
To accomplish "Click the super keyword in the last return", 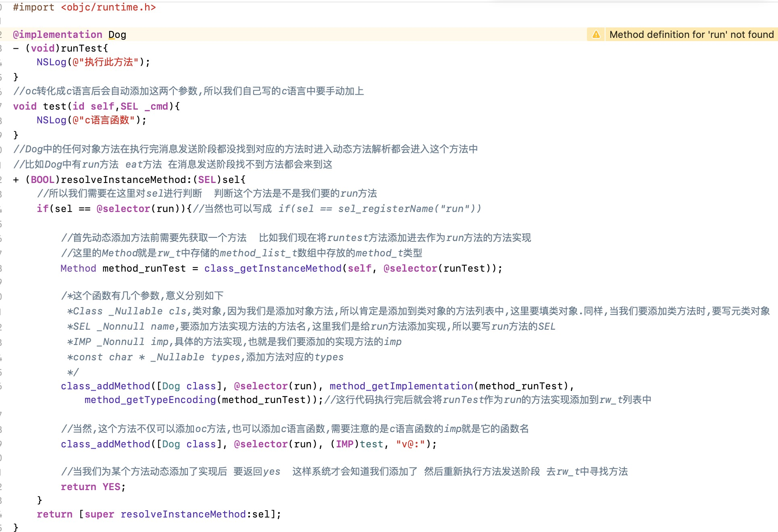I will [x=99, y=514].
